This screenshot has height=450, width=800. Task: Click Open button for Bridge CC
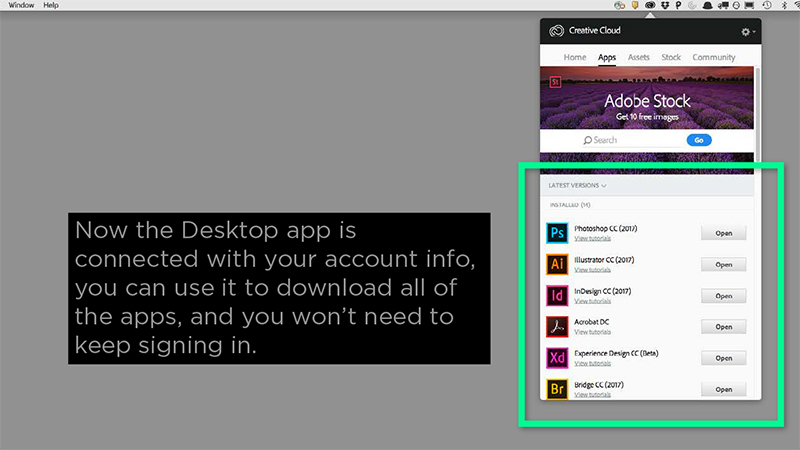[723, 389]
